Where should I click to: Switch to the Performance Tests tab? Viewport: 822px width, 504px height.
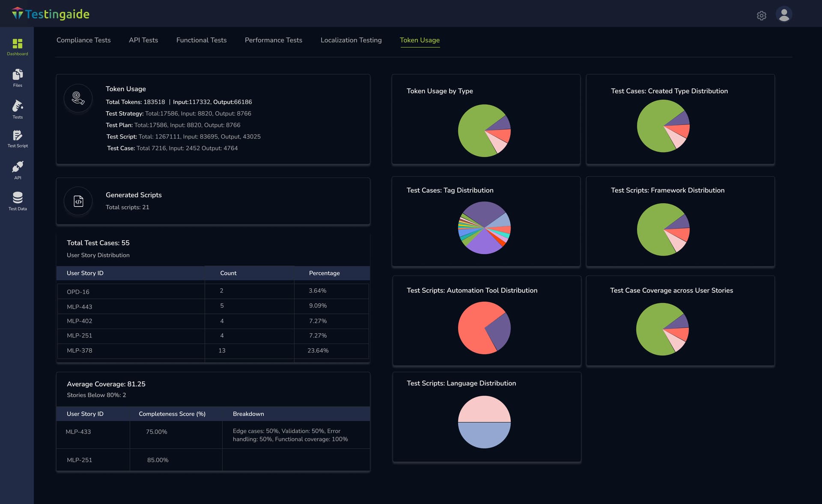pyautogui.click(x=273, y=40)
